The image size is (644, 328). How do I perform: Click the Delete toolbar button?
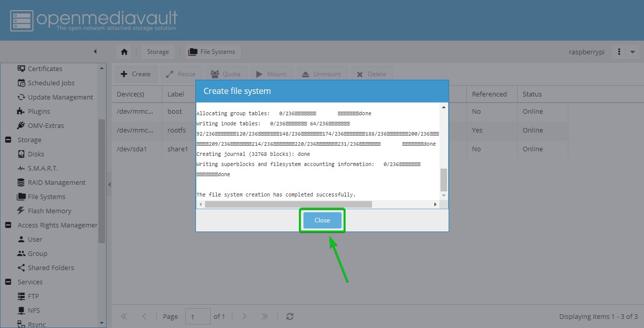coord(371,74)
